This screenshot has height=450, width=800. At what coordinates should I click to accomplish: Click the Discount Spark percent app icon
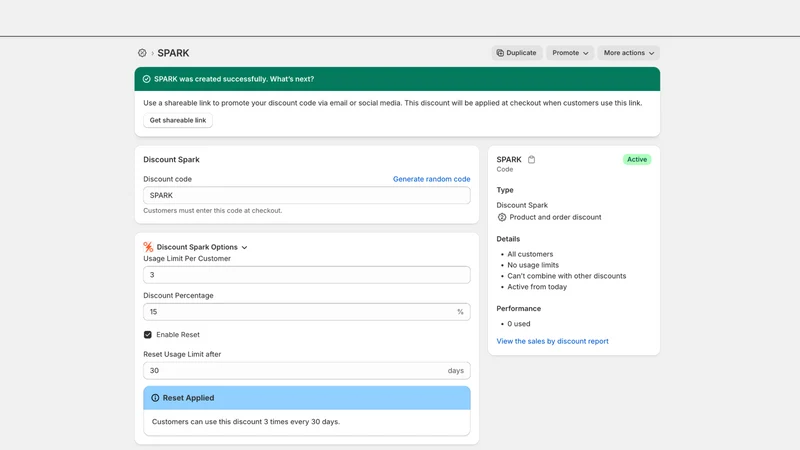point(148,247)
